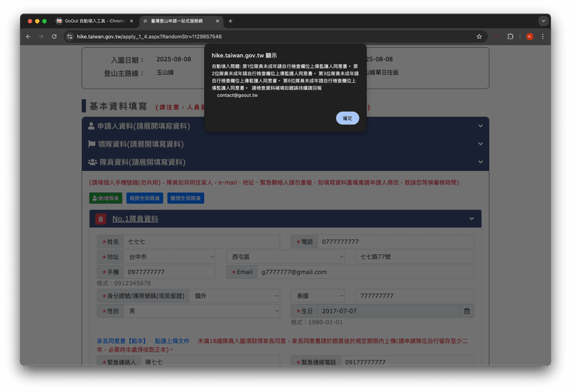Viewport: 571px width, 392px height.
Task: Click contact@goout.tw text in dialog
Action: click(237, 95)
